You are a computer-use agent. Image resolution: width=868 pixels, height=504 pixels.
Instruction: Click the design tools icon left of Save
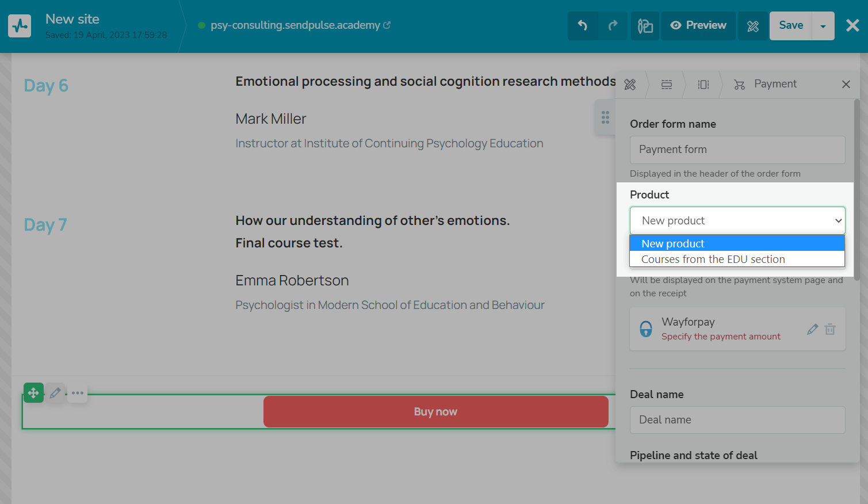click(753, 26)
